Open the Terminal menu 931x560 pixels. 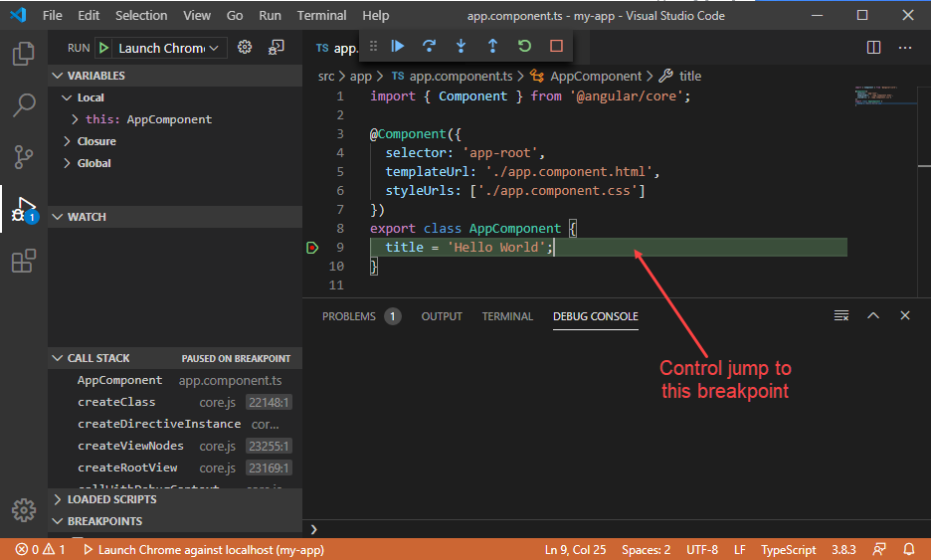322,16
